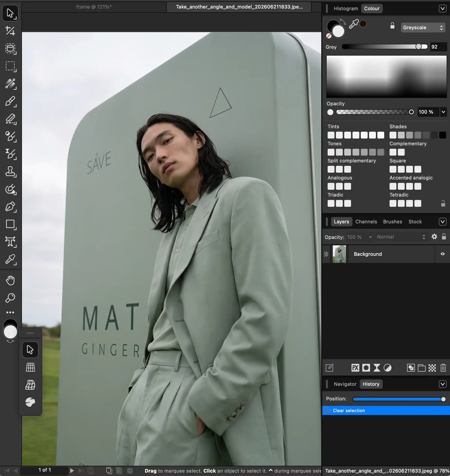Toggle the layer lock in Layers panel
The image size is (450, 476).
444,237
